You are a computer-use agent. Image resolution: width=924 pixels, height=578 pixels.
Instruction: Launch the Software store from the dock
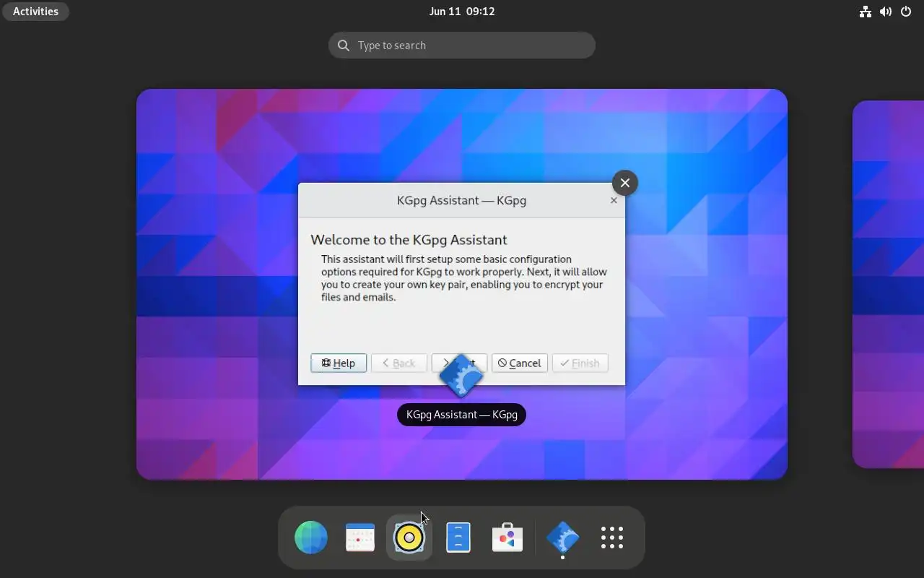coord(507,538)
